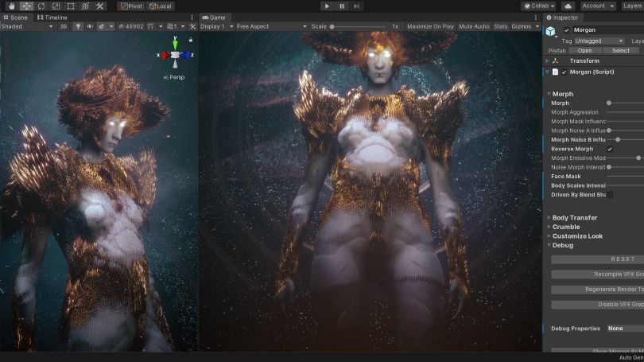Select the Move tool

click(x=25, y=6)
